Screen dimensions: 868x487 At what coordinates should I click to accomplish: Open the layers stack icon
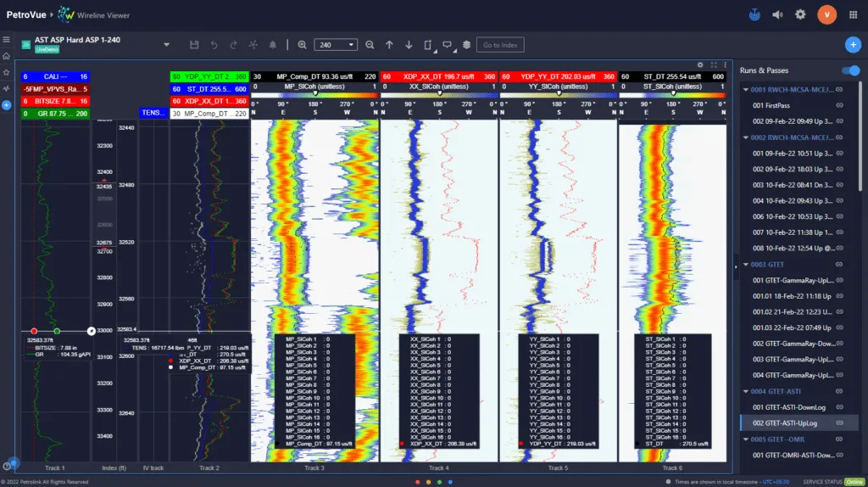click(x=465, y=45)
